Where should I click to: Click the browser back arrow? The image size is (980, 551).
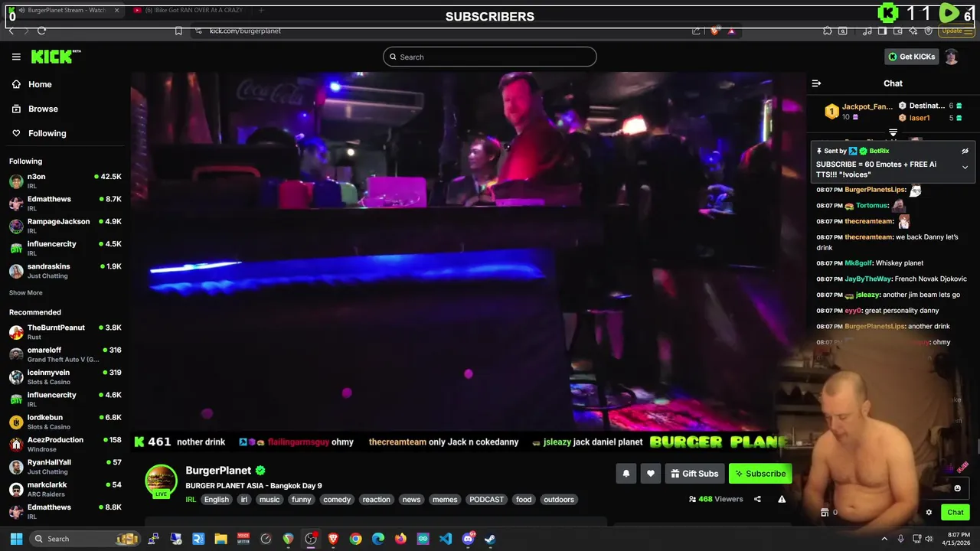11,31
